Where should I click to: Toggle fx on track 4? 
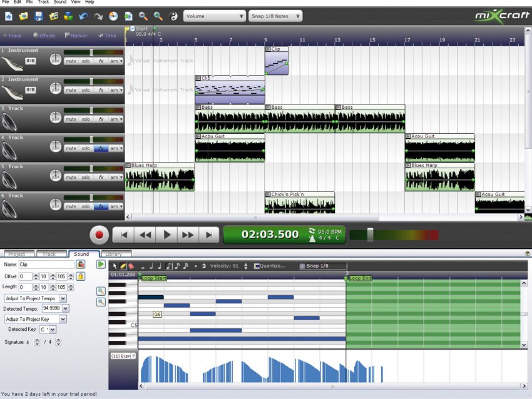101,148
